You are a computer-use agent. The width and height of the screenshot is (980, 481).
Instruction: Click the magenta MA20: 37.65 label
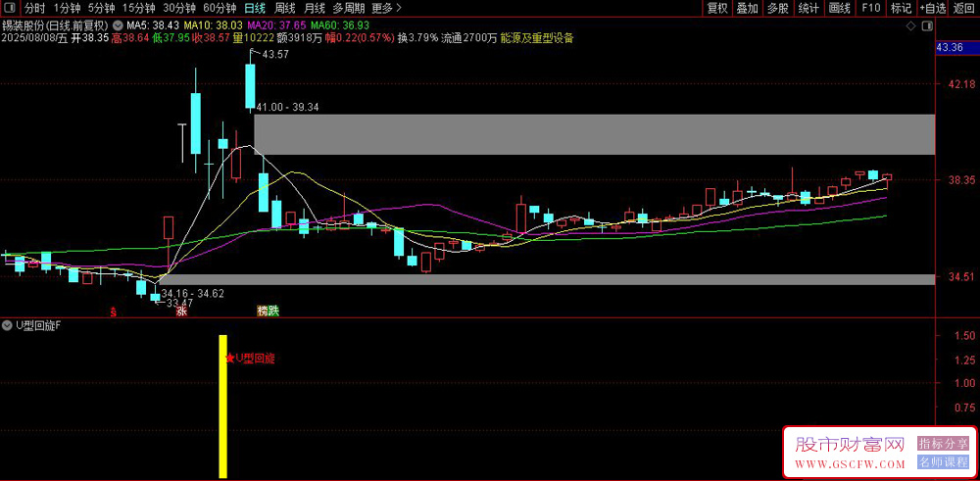[x=277, y=26]
